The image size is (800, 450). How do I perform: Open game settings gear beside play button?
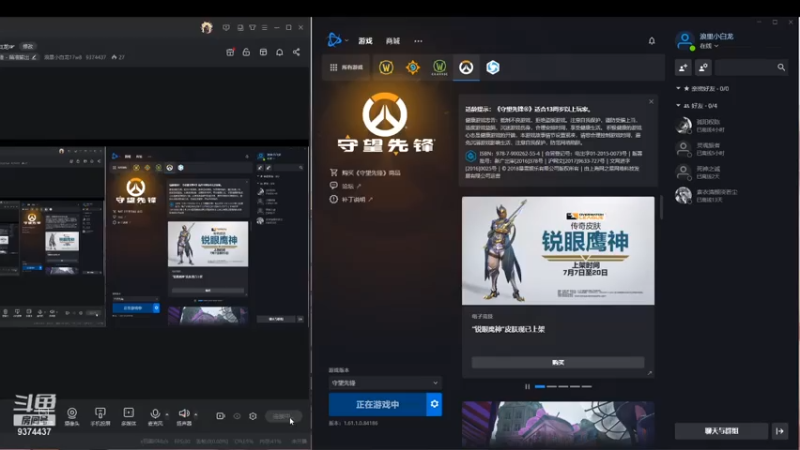point(434,404)
